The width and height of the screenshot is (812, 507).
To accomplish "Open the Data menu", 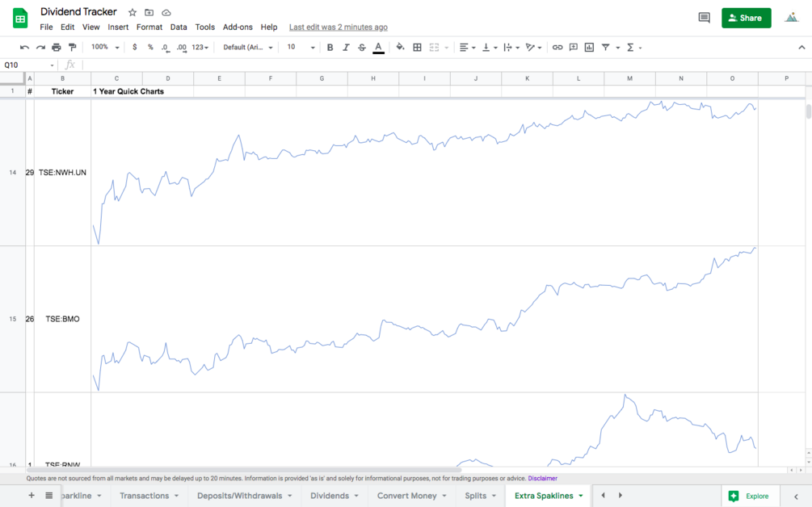I will (179, 27).
